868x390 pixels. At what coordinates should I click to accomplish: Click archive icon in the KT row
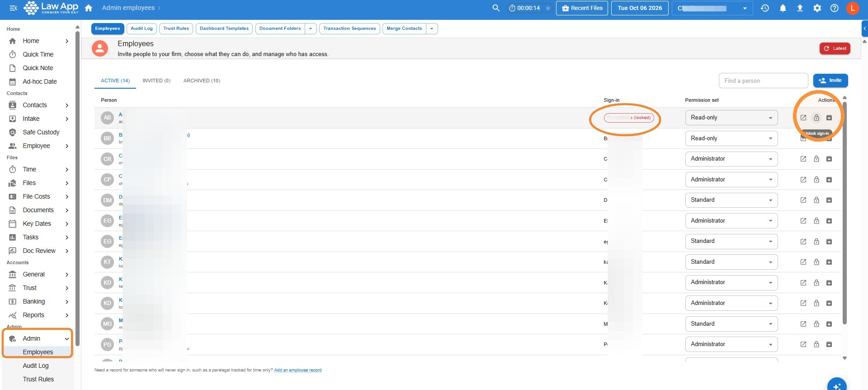[829, 262]
